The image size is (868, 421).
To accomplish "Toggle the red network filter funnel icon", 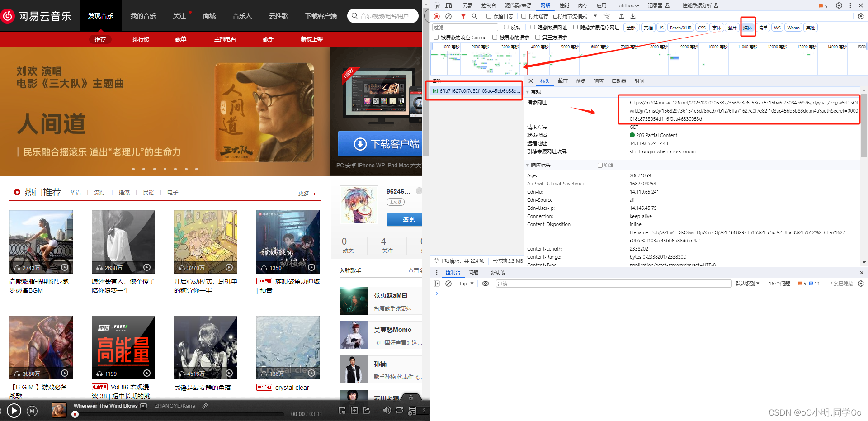I will coord(463,16).
